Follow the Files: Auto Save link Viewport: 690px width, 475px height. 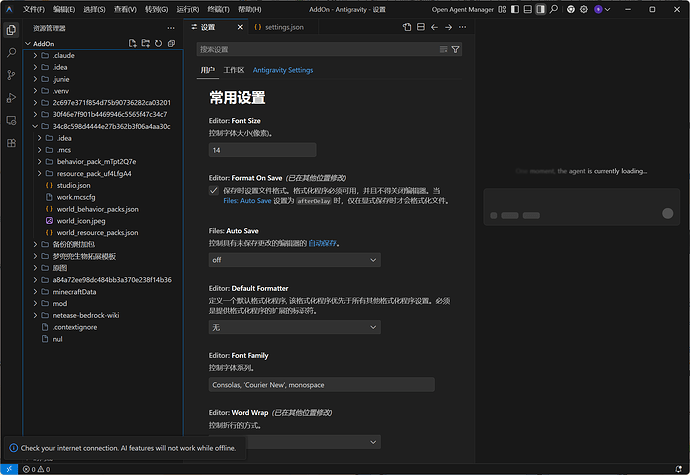(x=247, y=201)
